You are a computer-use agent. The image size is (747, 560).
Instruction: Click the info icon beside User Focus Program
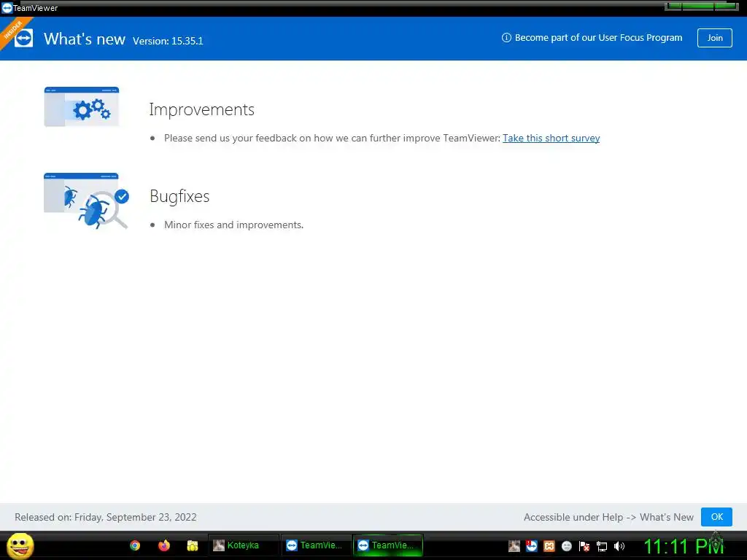tap(506, 38)
